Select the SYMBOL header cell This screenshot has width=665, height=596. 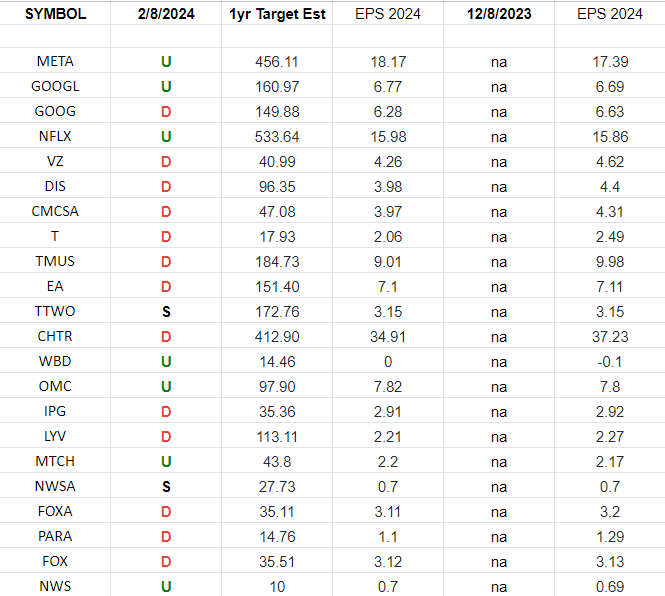tap(55, 14)
